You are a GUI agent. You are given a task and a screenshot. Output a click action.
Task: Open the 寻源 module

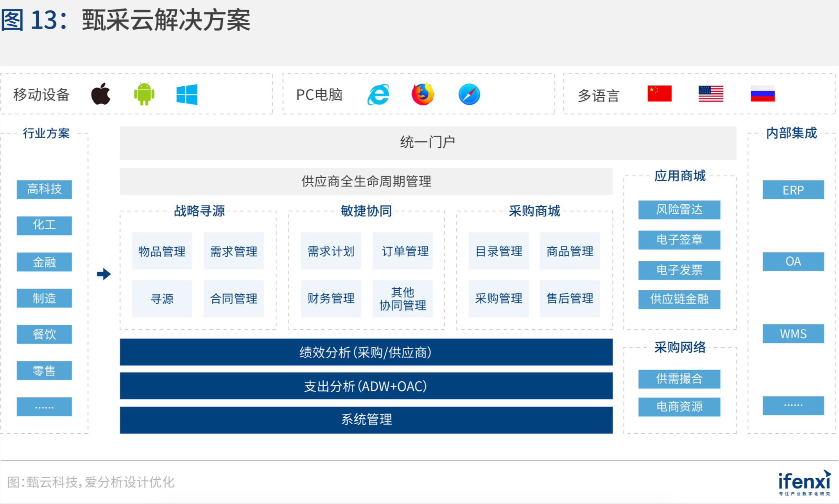(x=162, y=298)
